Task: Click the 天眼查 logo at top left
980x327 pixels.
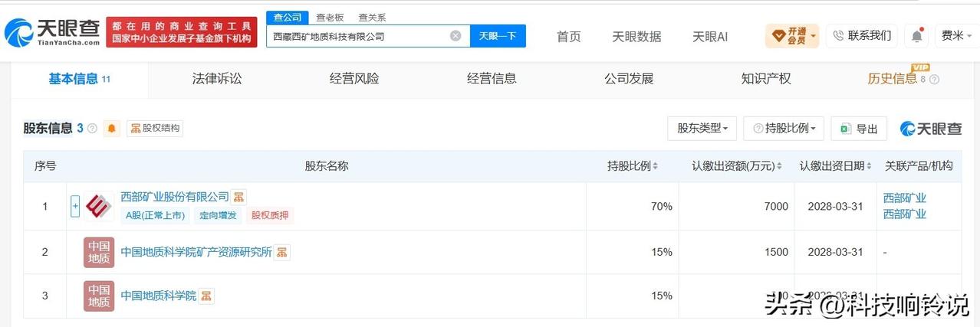Action: tap(52, 32)
